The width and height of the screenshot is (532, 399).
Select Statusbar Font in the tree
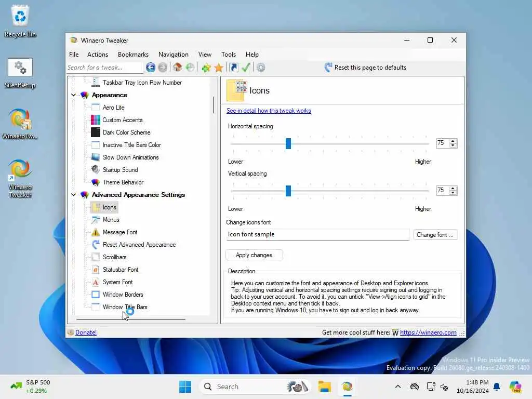tap(121, 270)
